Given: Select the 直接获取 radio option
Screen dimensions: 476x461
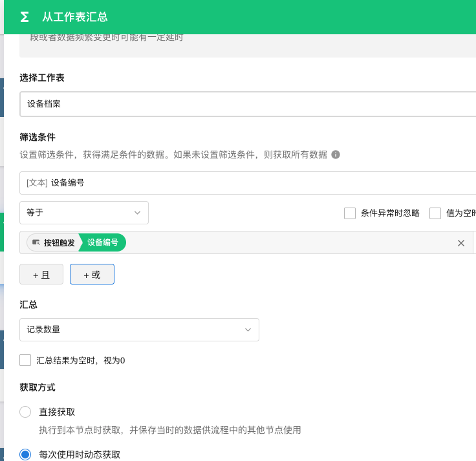Looking at the screenshot, I should point(26,412).
